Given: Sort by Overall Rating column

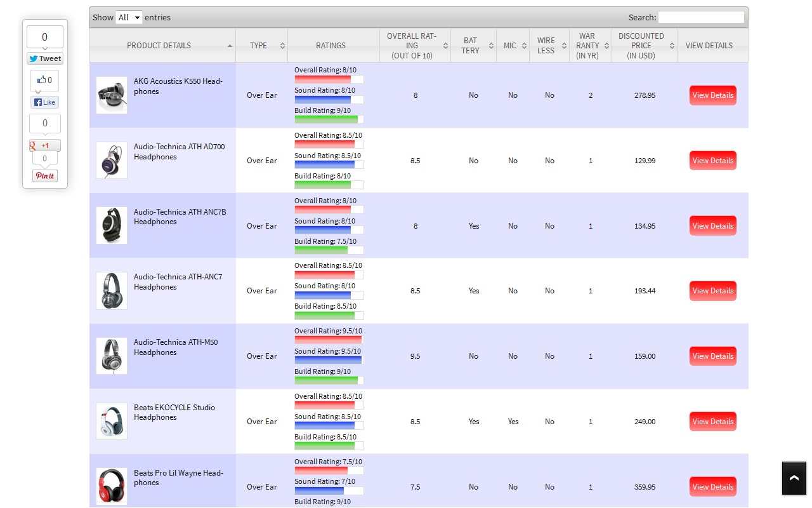Looking at the screenshot, I should coord(415,46).
